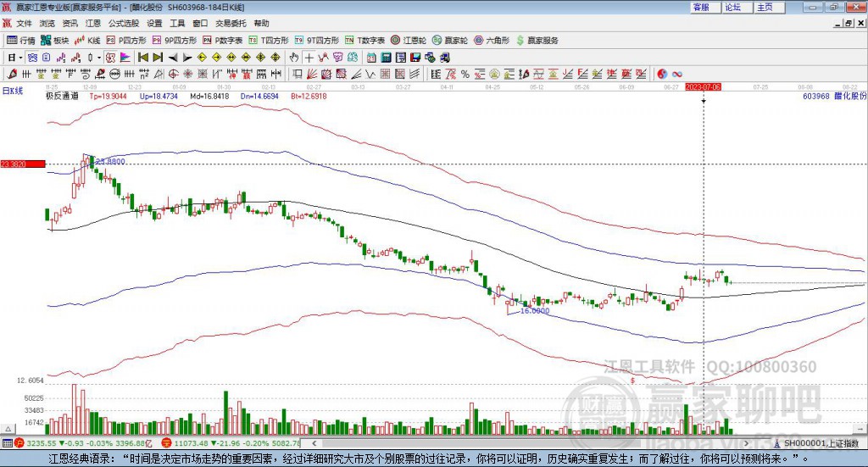Viewport: 868px width, 467px height.
Task: Toggle the 极反 channel indicator icon
Action: [x=110, y=58]
